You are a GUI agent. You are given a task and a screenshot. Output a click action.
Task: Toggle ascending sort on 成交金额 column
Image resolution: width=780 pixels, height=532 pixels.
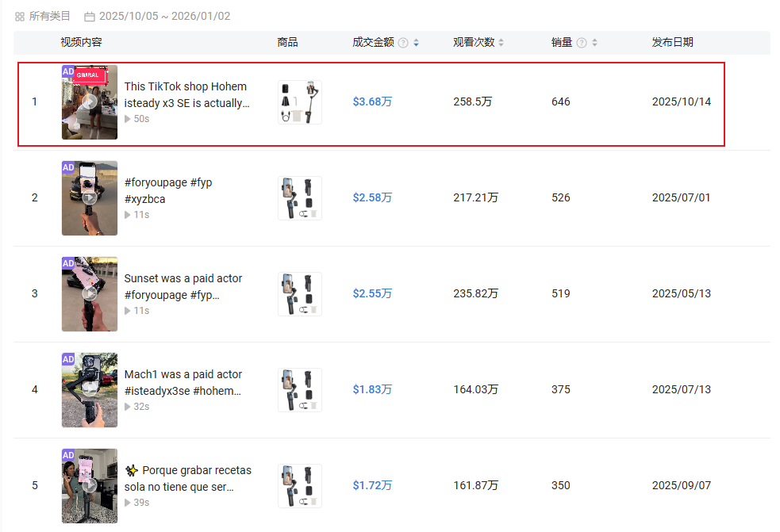[x=416, y=40]
